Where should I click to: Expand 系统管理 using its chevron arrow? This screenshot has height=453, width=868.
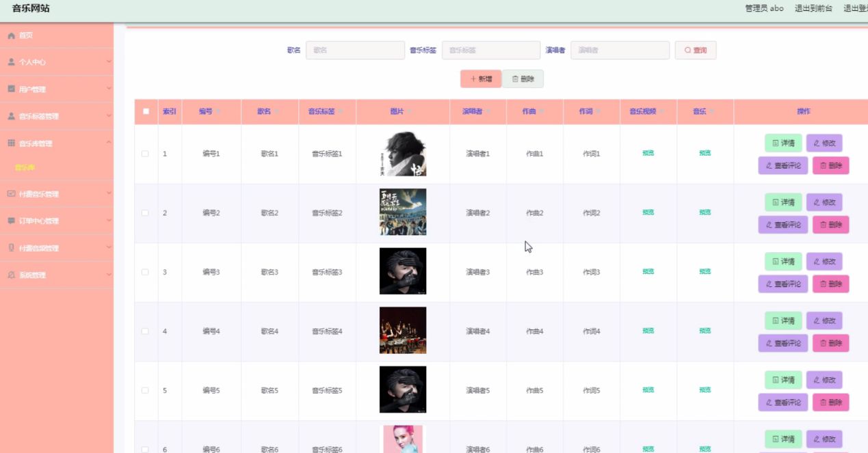(x=108, y=275)
